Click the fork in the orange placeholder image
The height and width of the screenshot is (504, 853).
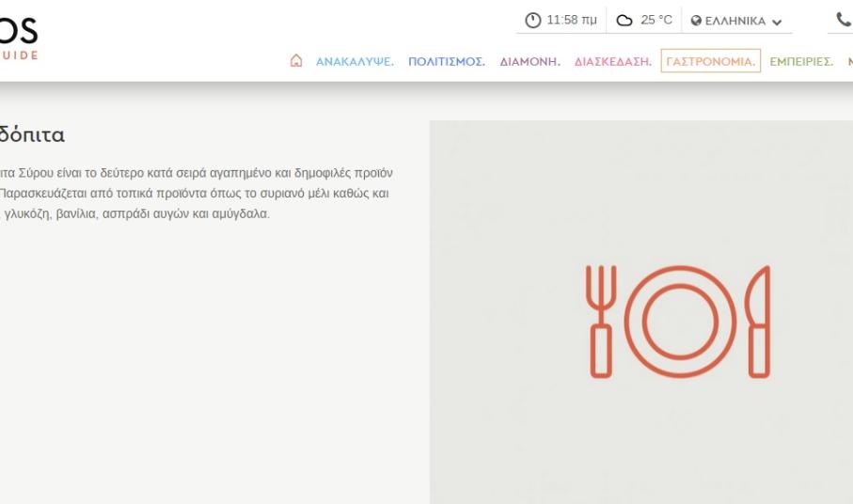(601, 322)
